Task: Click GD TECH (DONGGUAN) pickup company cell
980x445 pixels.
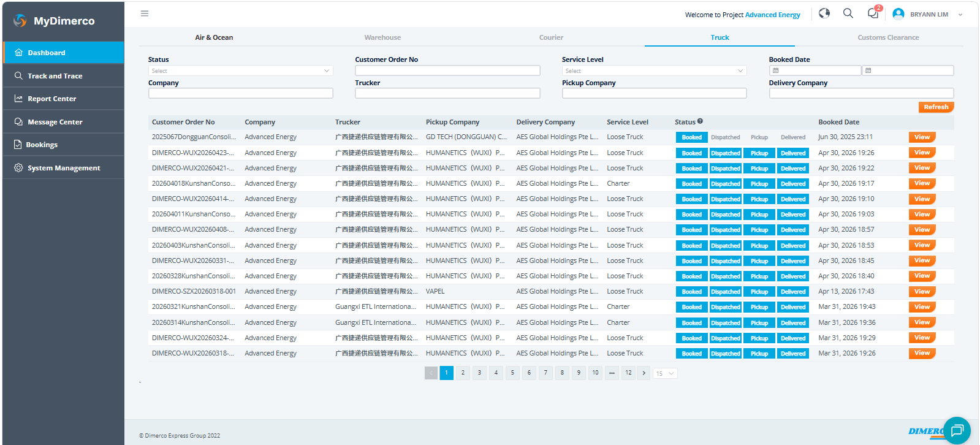Action: point(466,137)
